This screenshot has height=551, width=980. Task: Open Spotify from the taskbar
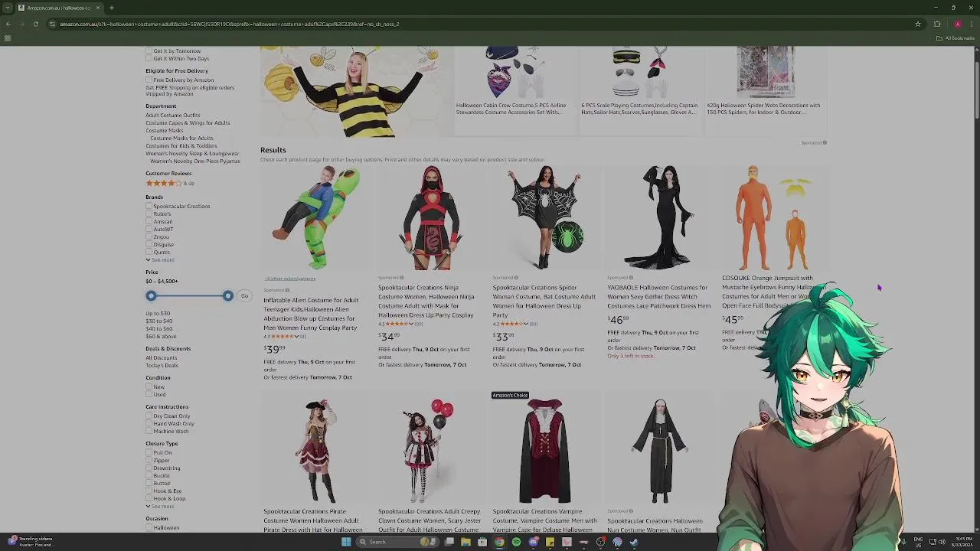click(x=516, y=542)
